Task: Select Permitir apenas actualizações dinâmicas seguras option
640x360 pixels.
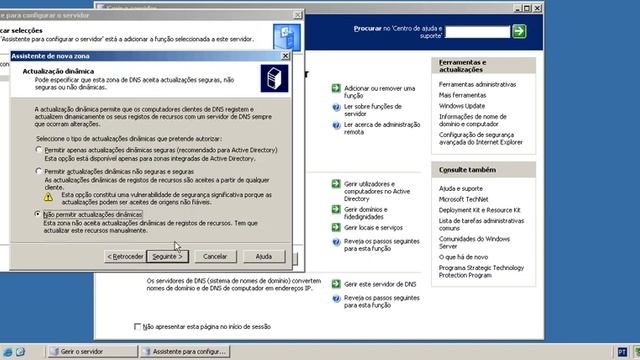Action: 38,150
